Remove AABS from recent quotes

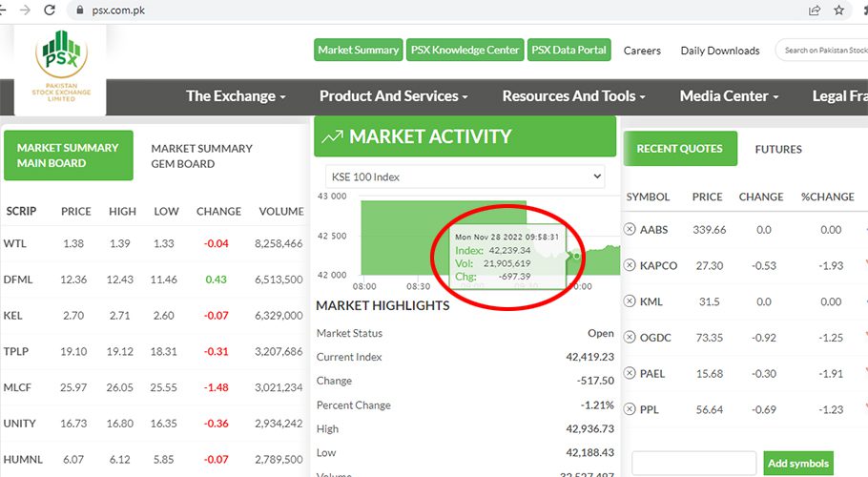click(x=630, y=229)
